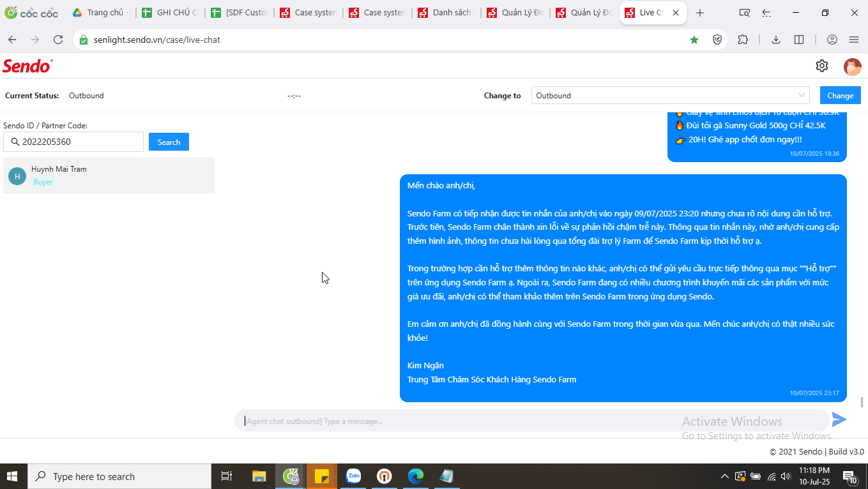
Task: Click the Sendo logo
Action: (x=27, y=66)
